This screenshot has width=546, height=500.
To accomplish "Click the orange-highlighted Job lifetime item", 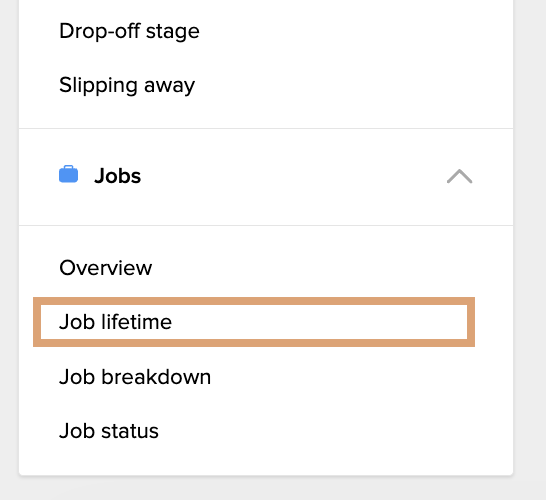I will click(x=254, y=322).
